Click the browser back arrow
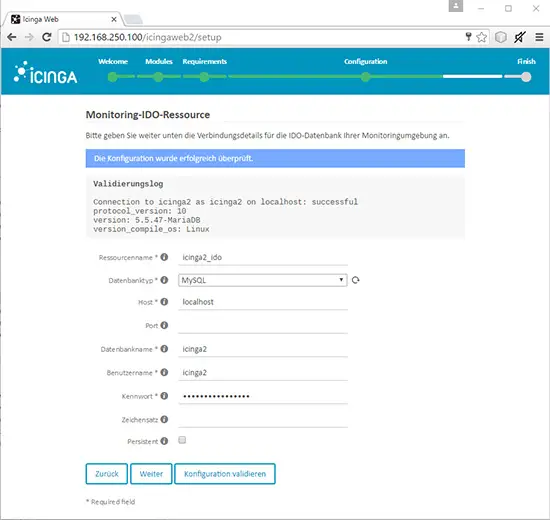The image size is (550, 520). (x=12, y=37)
